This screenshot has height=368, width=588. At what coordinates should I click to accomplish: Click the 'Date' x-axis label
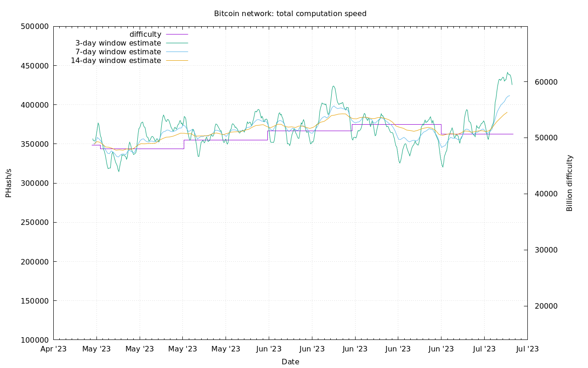click(x=290, y=362)
